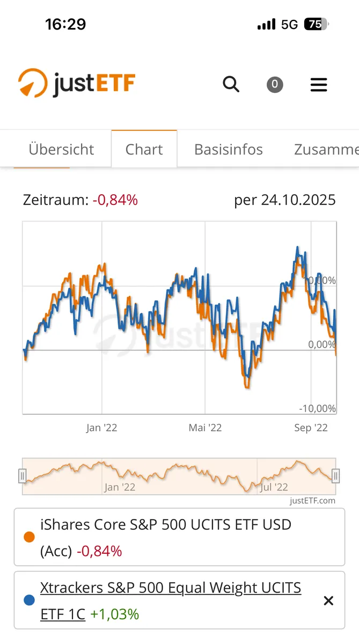Viewport: 359px width, 644px height.
Task: Open the hamburger menu
Action: [x=319, y=85]
